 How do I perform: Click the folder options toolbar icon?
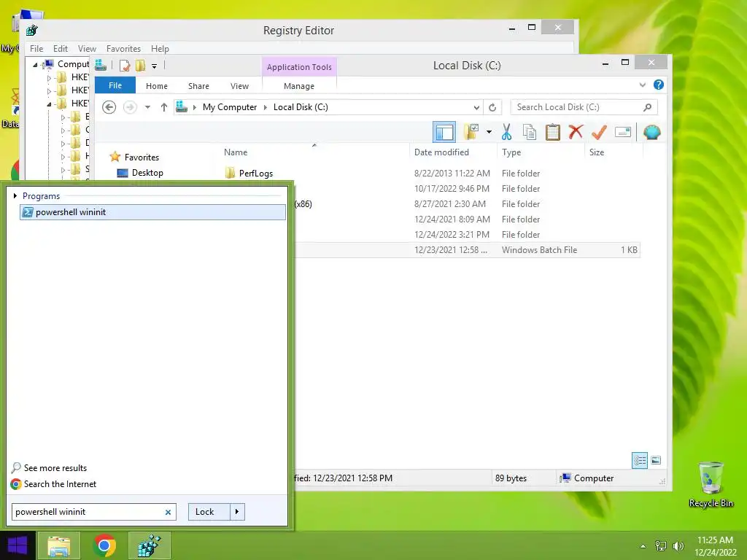click(471, 132)
